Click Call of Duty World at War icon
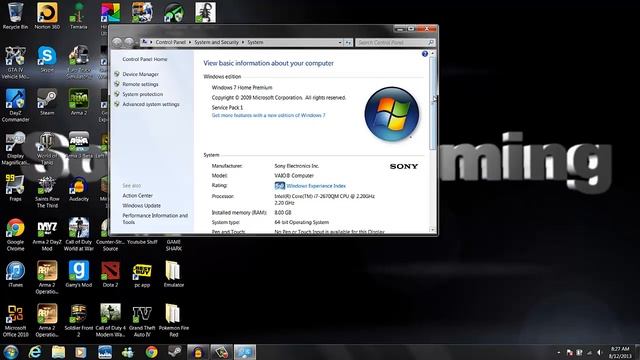The height and width of the screenshot is (360, 640). click(x=78, y=234)
